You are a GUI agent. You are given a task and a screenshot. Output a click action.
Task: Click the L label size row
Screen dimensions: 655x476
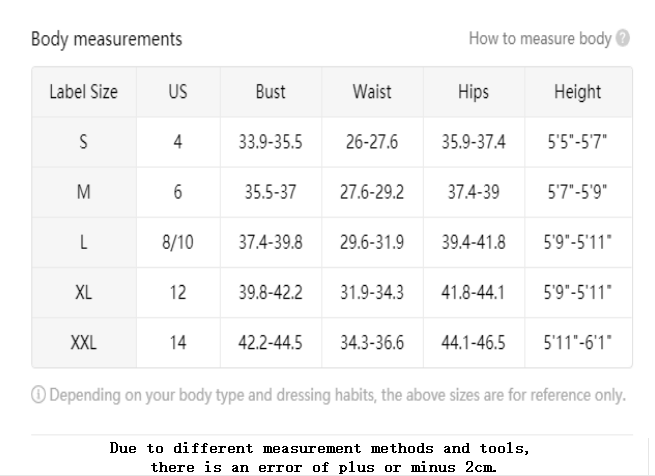click(332, 242)
